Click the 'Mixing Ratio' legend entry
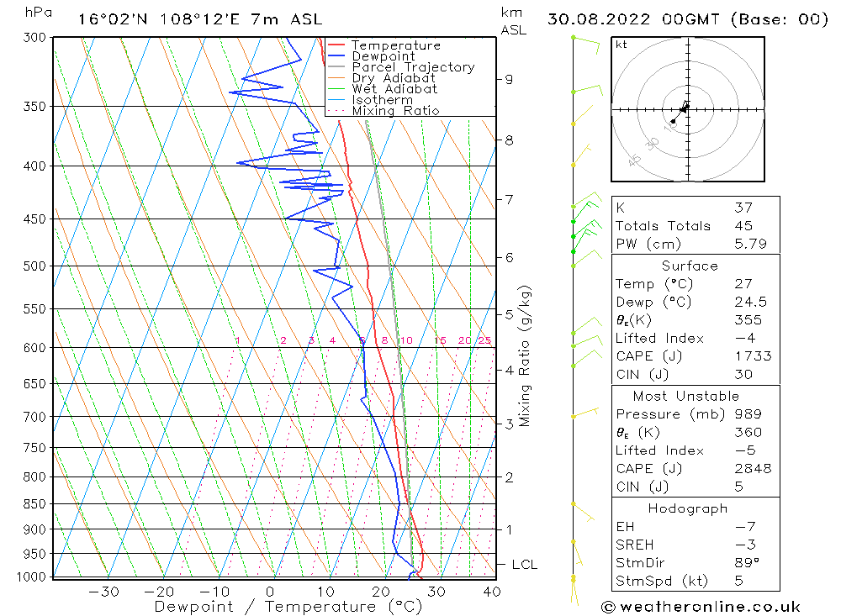Image resolution: width=841 pixels, height=616 pixels. coord(396,111)
